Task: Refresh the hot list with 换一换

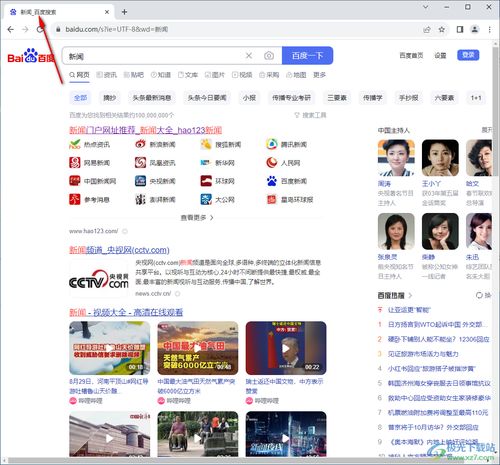Action: pyautogui.click(x=484, y=295)
